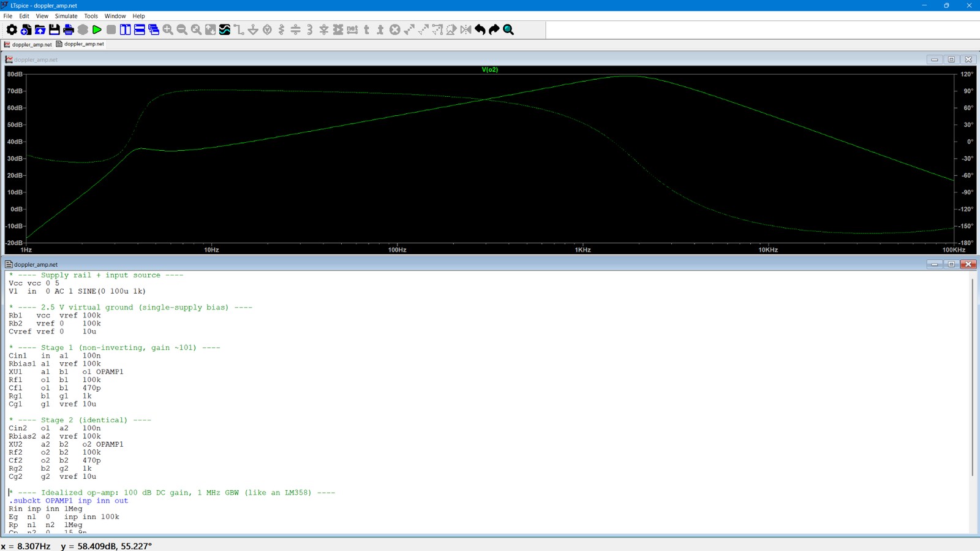Click the waveform viewer icon
980x551 pixels.
click(x=225, y=29)
